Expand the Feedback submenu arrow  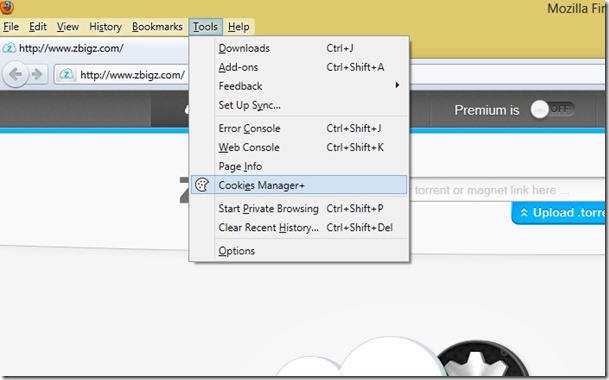397,85
